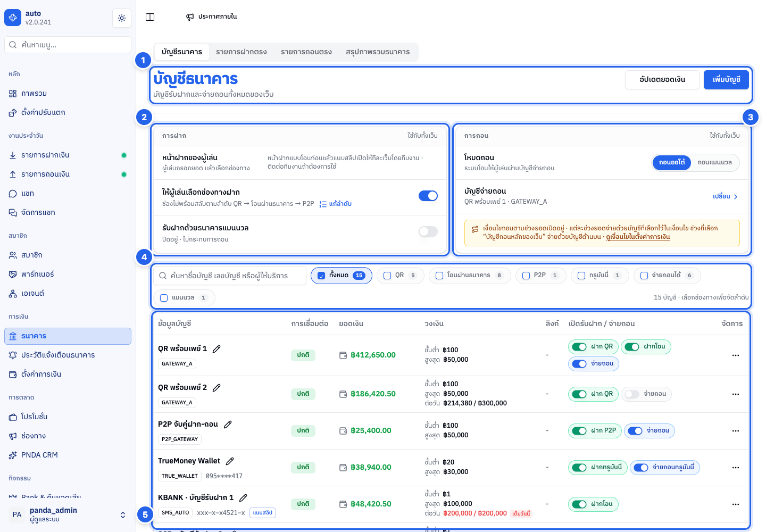Click the wallet icon beside ฿412,650.00 balance
This screenshot has height=532, width=766.
click(343, 355)
